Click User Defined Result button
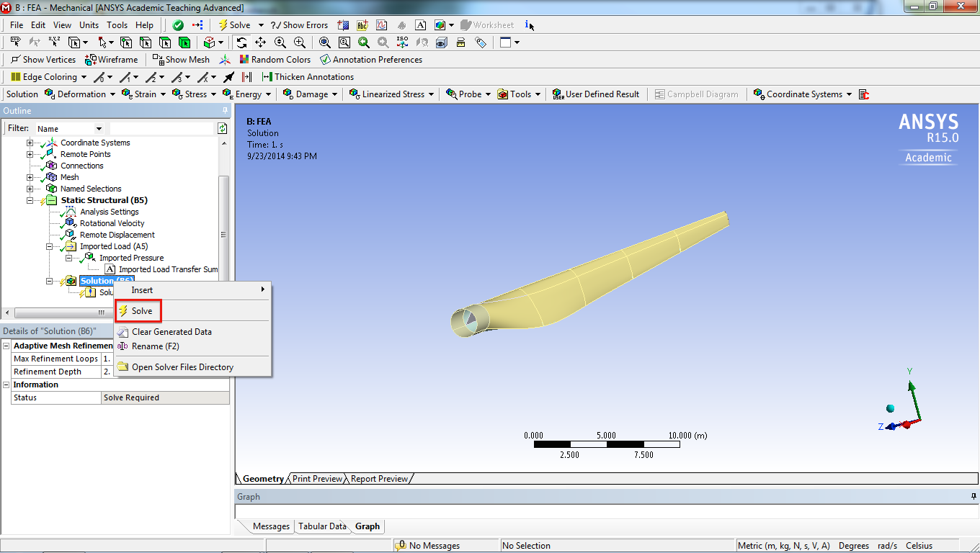The image size is (980, 553). [596, 94]
